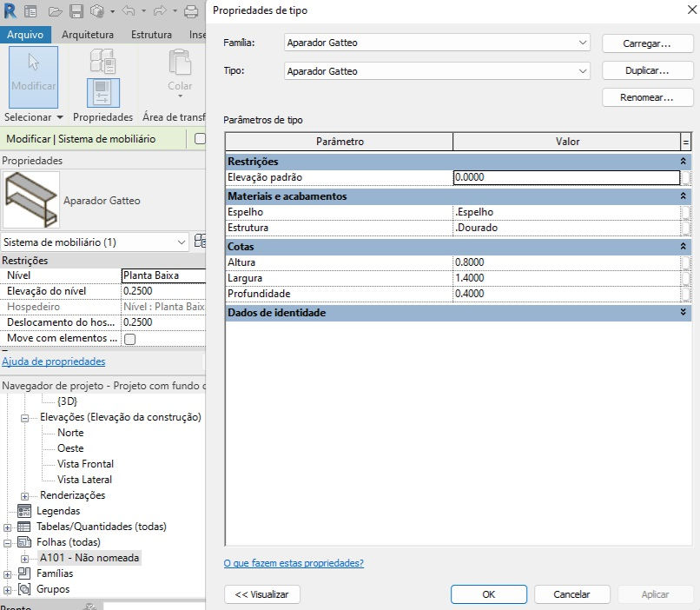
Task: Open the Família dropdown
Action: click(x=582, y=43)
